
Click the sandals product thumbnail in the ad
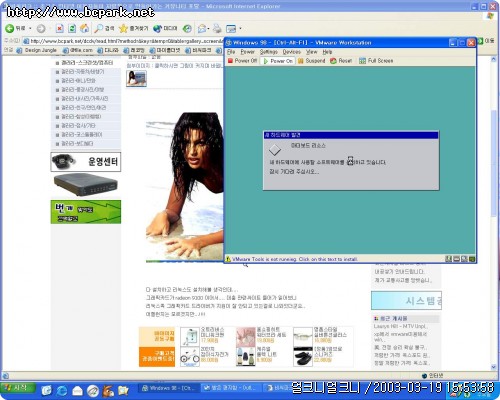[x=303, y=357]
